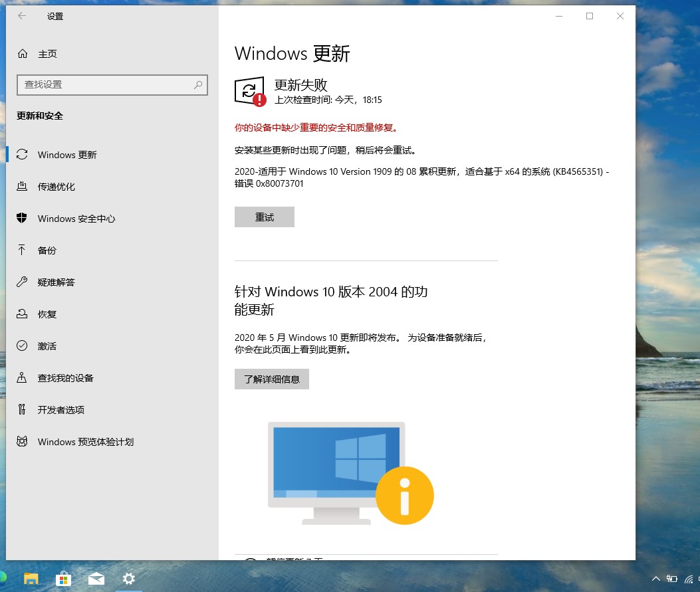Image resolution: width=700 pixels, height=592 pixels.
Task: Maximize the Settings window
Action: pos(590,16)
